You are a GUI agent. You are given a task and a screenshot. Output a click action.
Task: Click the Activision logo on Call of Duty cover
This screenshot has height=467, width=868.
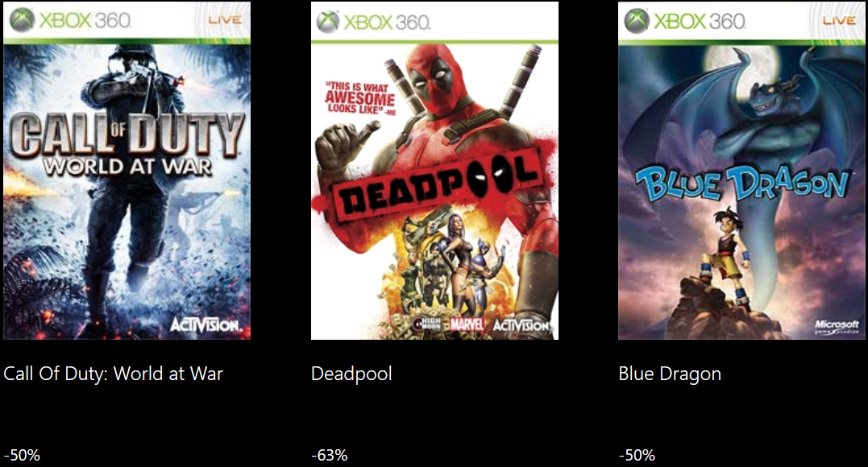click(206, 324)
